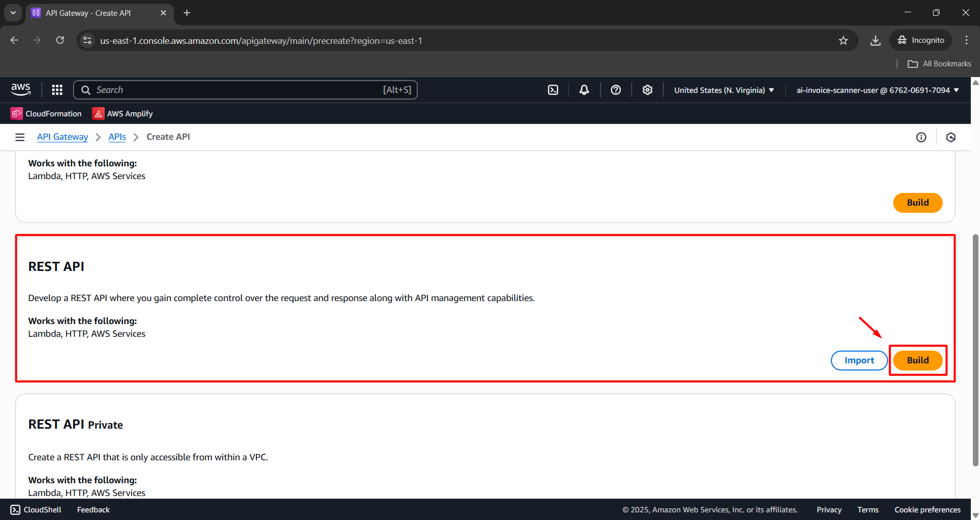Open the AWS Amplify shortcut in favorites bar

click(x=123, y=113)
